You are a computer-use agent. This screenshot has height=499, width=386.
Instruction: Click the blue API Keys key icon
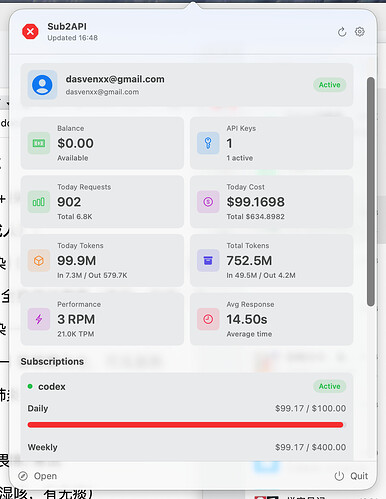tap(208, 143)
